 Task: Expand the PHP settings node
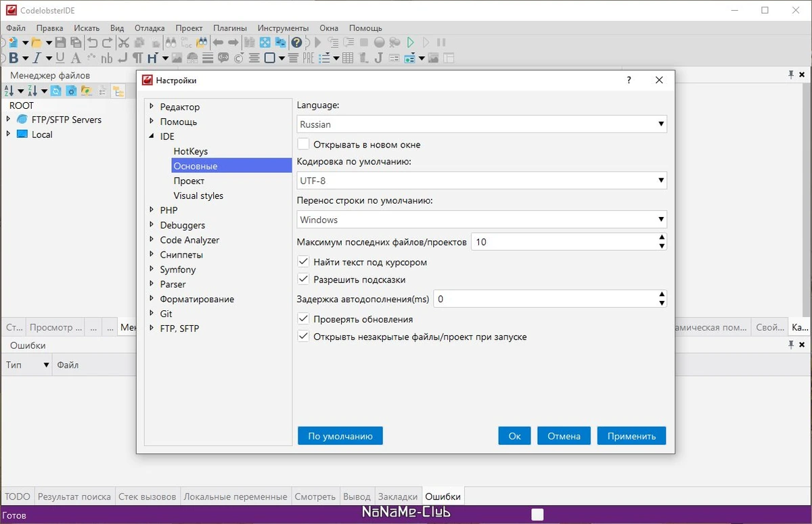(152, 210)
